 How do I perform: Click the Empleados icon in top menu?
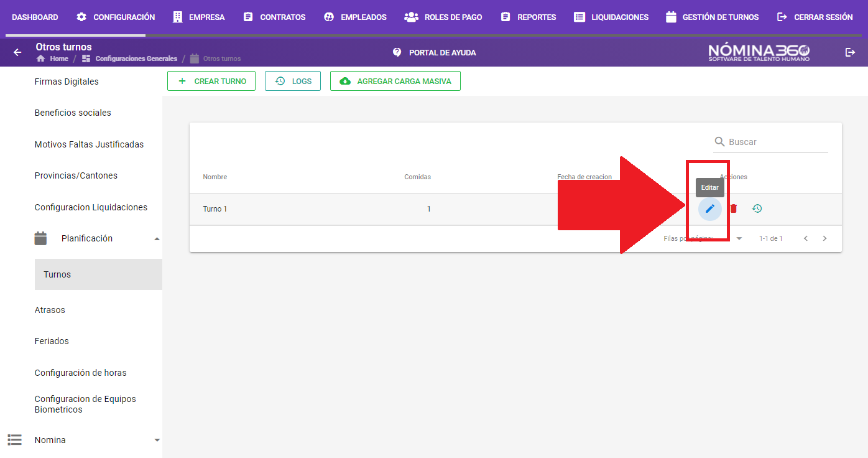click(329, 17)
